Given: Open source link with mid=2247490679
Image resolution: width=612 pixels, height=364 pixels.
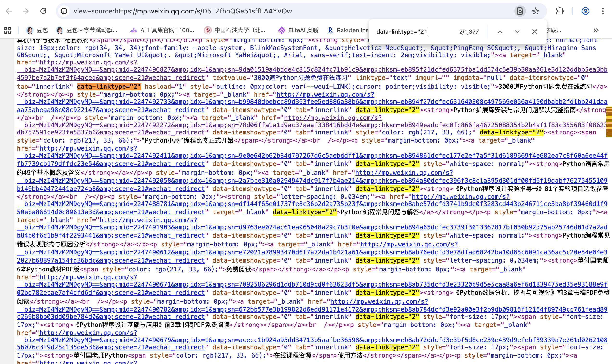Looking at the screenshot, I should coord(312,340).
